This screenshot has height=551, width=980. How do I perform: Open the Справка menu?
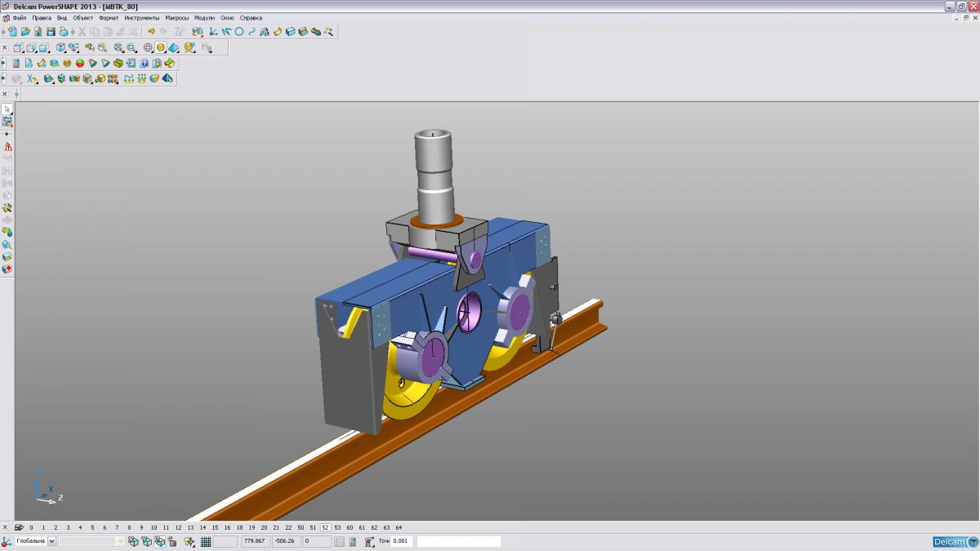point(251,17)
